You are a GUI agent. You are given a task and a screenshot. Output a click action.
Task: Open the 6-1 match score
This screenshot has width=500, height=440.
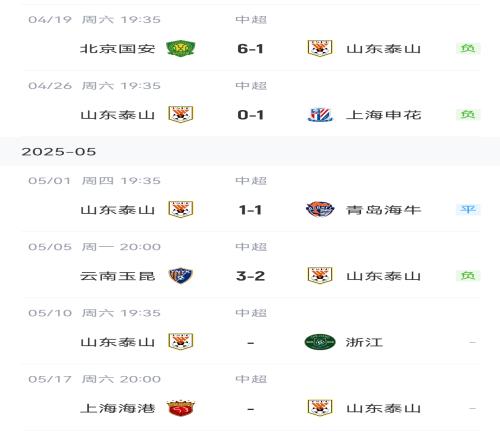(x=251, y=49)
